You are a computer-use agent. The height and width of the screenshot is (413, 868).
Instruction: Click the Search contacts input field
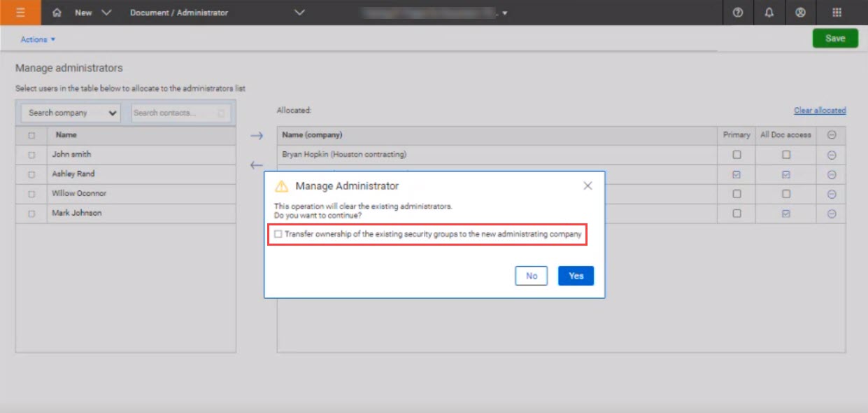point(181,113)
